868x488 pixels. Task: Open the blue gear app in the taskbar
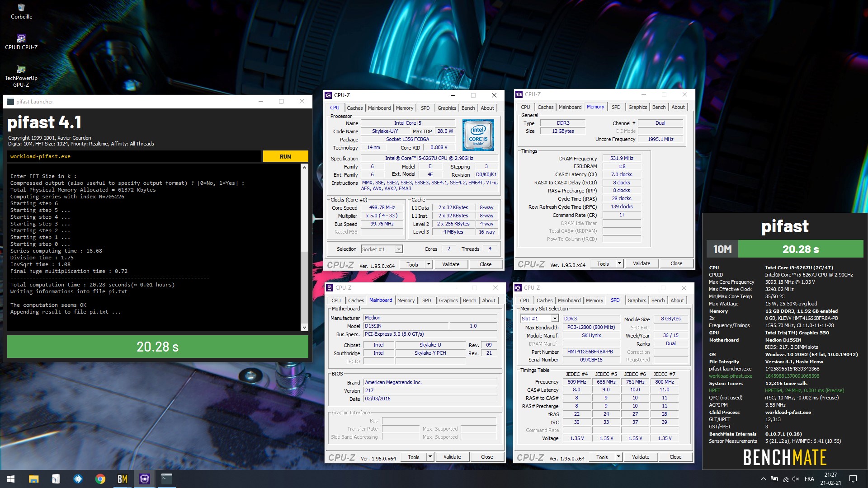click(x=78, y=479)
